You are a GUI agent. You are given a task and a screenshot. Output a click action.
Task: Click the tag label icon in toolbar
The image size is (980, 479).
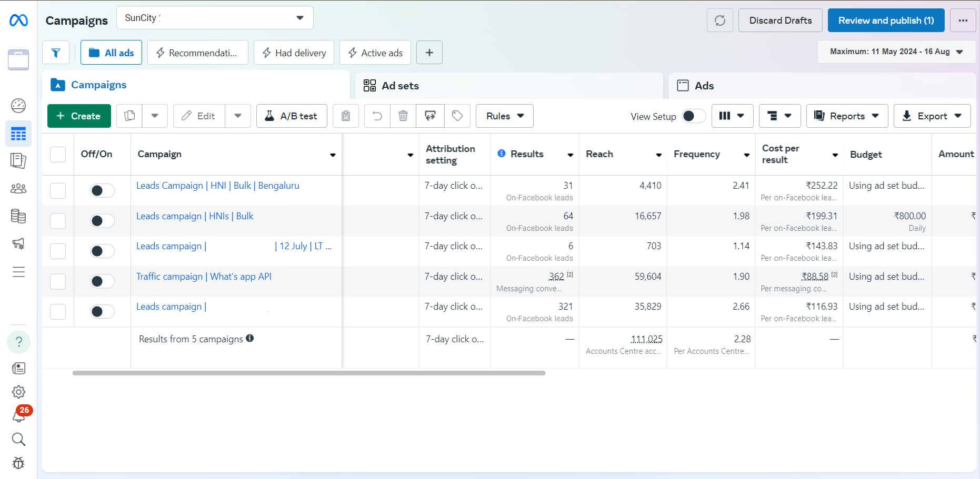tap(457, 116)
